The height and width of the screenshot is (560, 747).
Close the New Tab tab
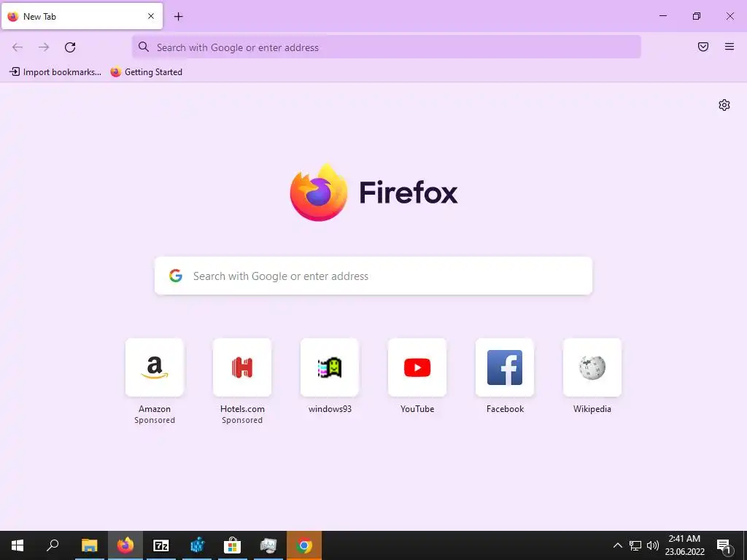click(151, 16)
